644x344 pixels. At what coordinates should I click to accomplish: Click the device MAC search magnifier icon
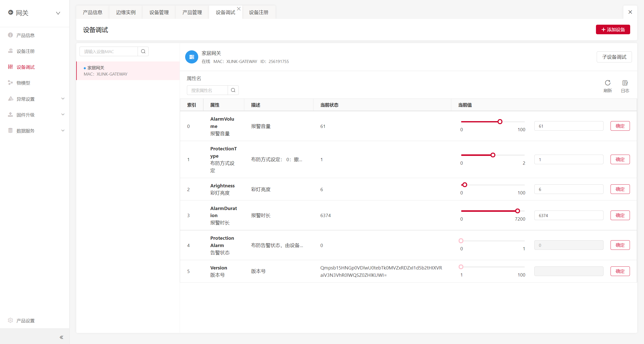click(x=143, y=51)
